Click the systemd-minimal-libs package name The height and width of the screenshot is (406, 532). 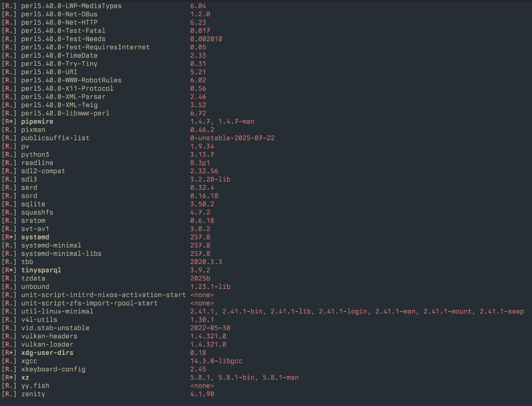(61, 254)
